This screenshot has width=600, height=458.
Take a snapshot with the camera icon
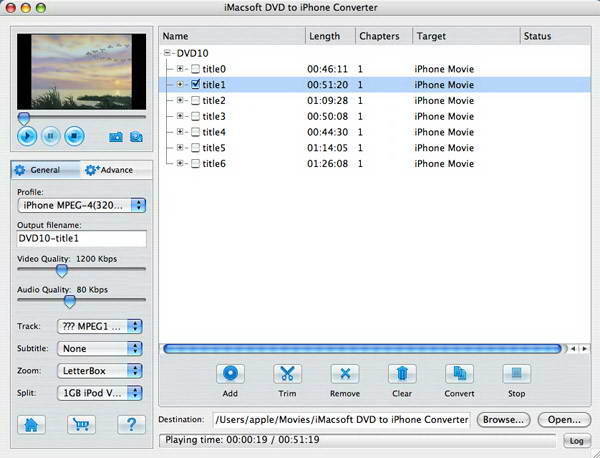pos(116,137)
